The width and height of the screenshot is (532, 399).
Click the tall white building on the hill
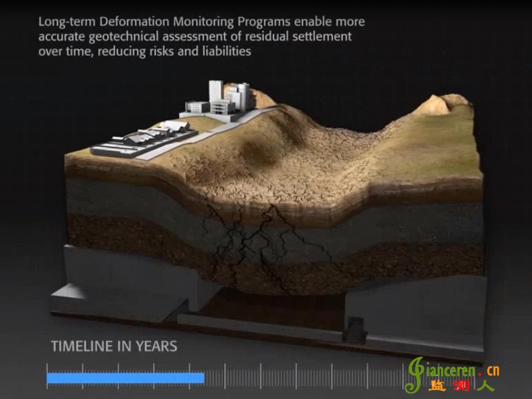[216, 91]
